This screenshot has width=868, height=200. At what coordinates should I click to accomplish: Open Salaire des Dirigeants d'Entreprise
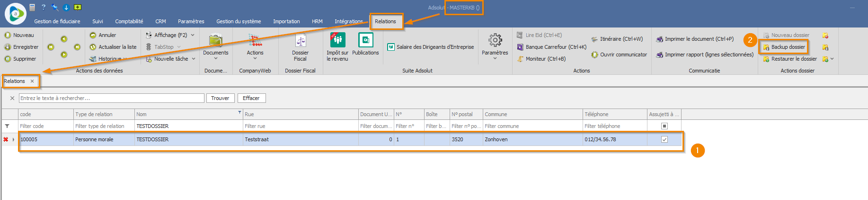(431, 47)
